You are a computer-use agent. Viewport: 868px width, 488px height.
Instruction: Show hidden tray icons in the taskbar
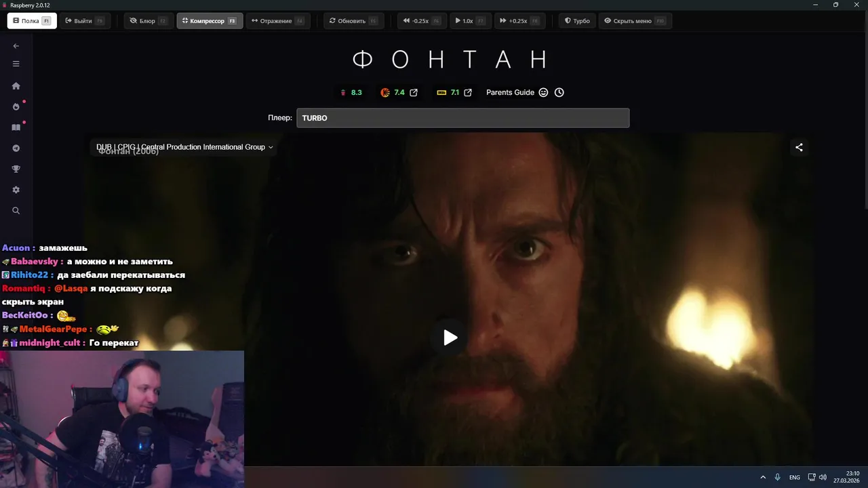763,477
